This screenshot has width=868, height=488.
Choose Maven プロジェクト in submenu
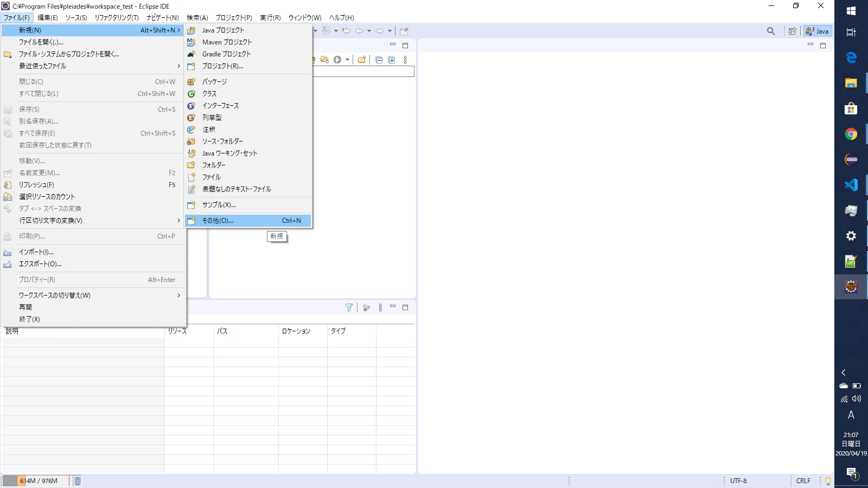[248, 42]
